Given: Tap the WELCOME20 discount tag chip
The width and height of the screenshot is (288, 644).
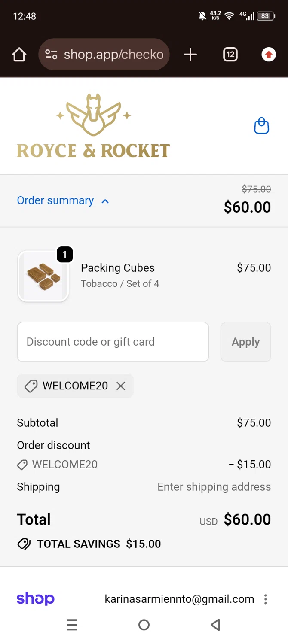Looking at the screenshot, I should pos(69,386).
